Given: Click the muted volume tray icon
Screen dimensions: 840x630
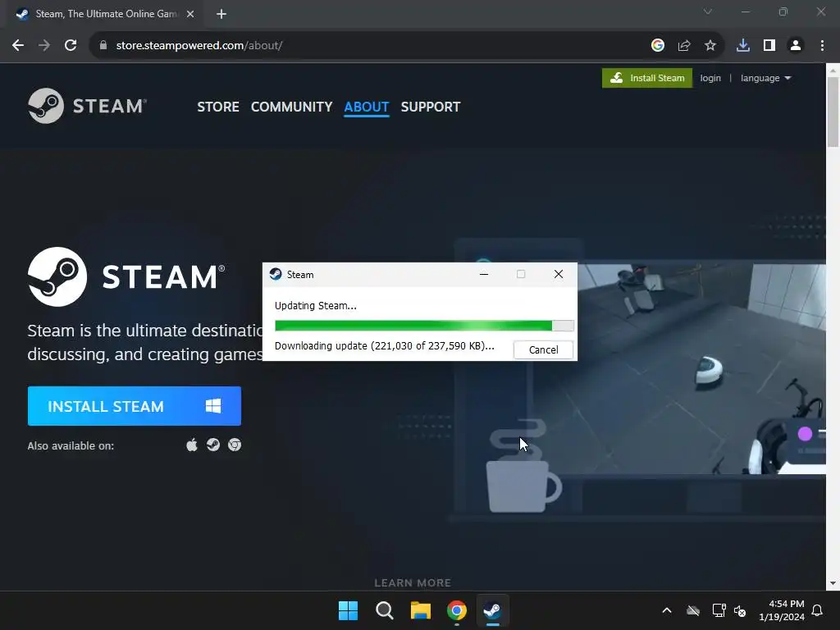Looking at the screenshot, I should tap(741, 610).
